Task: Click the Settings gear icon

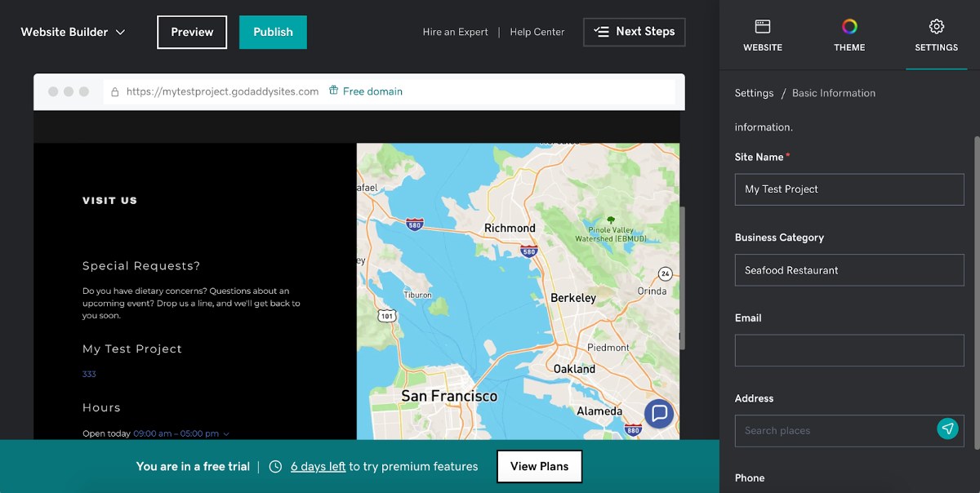Action: 936,27
